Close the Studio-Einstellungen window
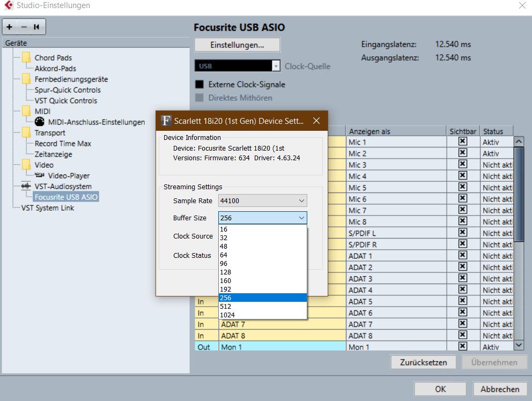Viewport: 532px width, 401px height. (x=522, y=5)
